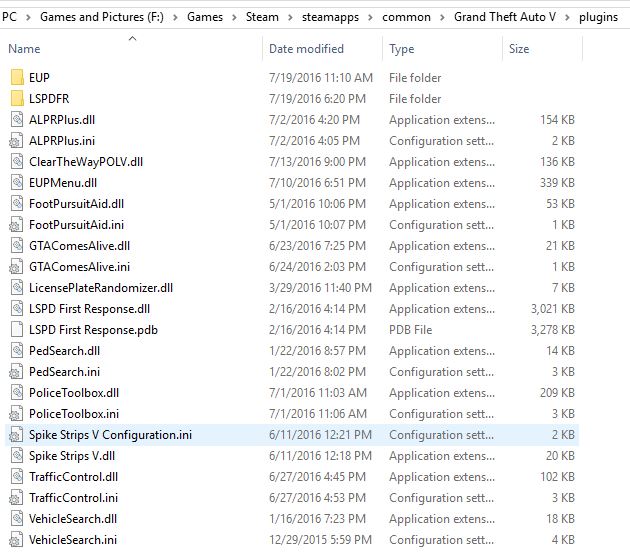
Task: Select the file name 'PoliceToolbox.ini'
Action: point(74,414)
